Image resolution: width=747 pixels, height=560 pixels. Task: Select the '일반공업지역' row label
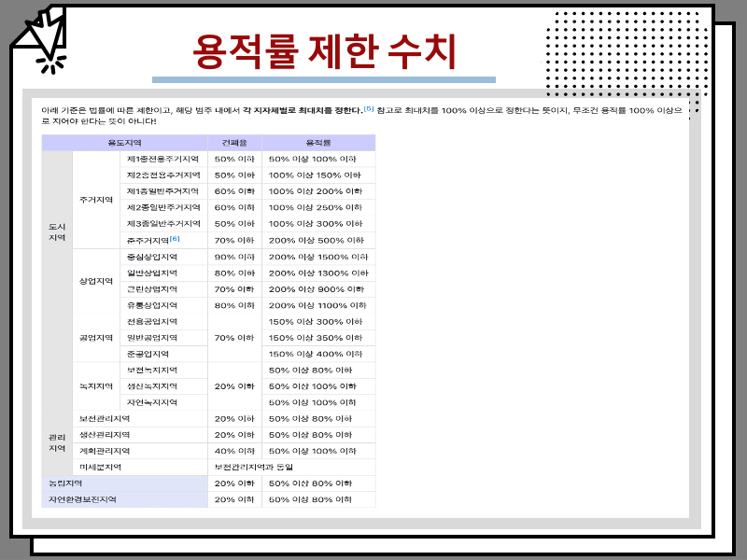coord(152,338)
